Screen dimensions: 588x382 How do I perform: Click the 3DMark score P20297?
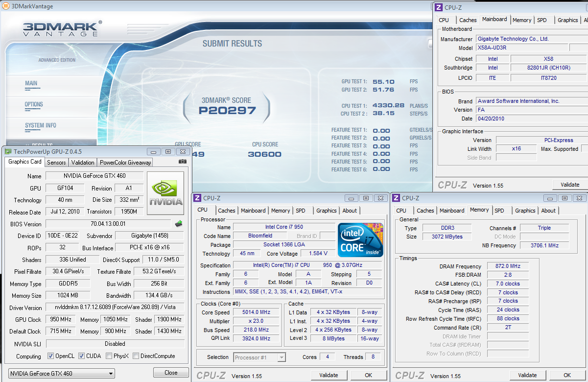(x=227, y=111)
